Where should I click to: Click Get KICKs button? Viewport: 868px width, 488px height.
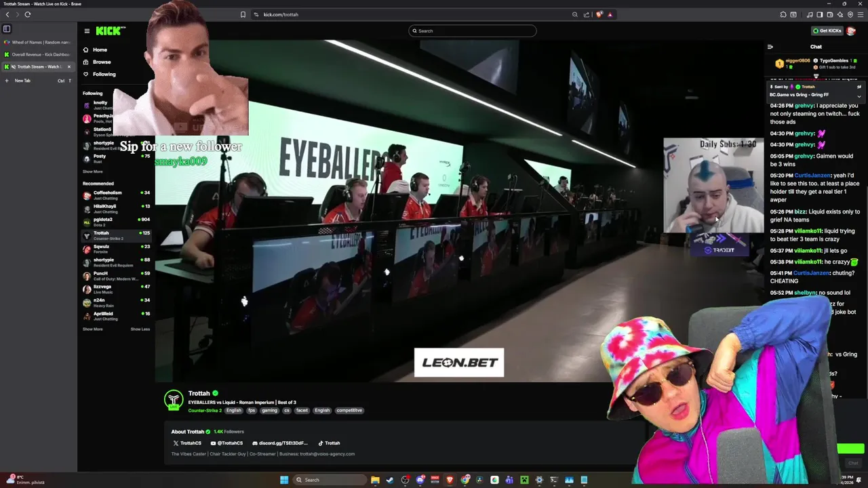827,30
